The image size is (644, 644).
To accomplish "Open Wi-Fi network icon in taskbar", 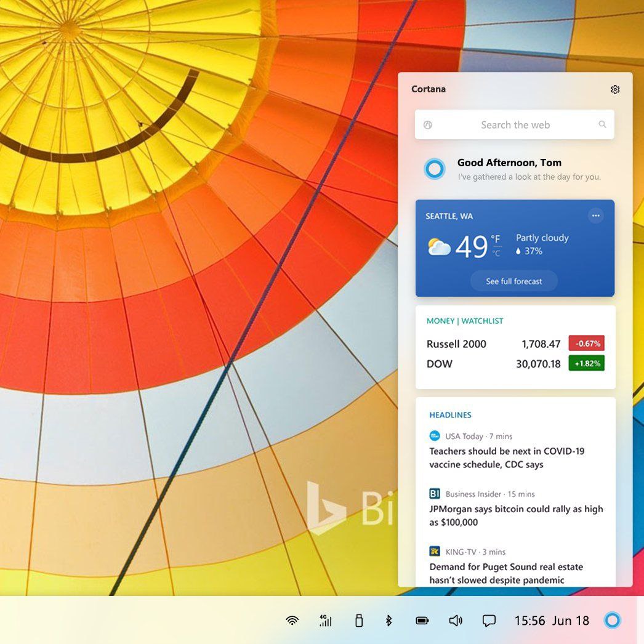I will pos(292,621).
